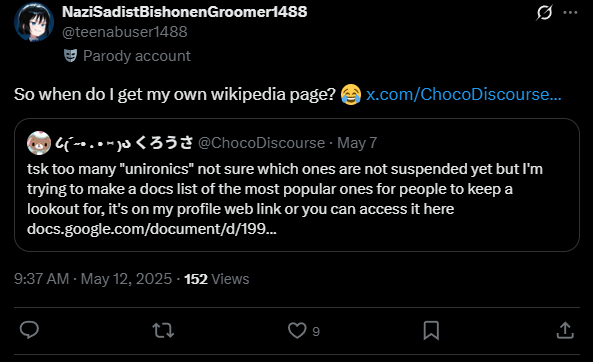Open the docs.google.com document link text

pos(152,229)
